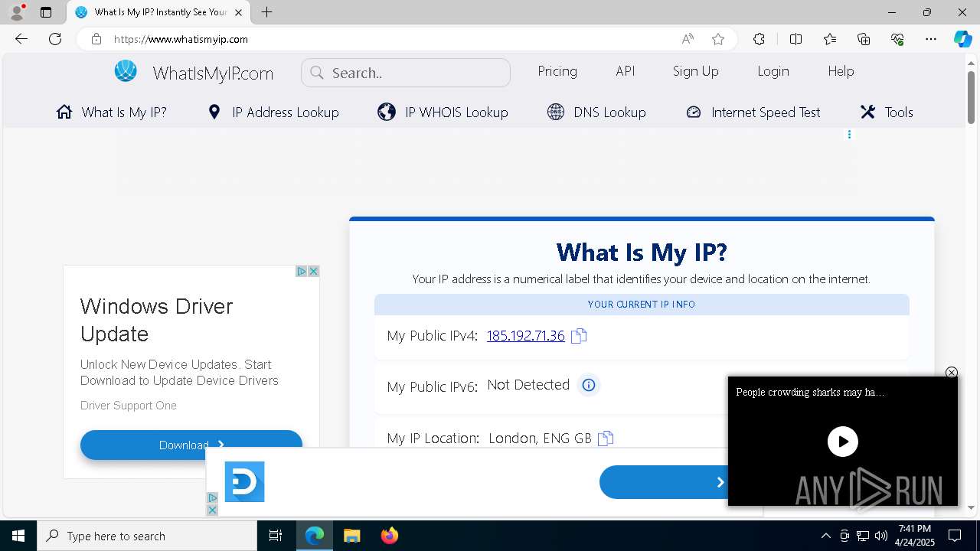The height and width of the screenshot is (551, 980).
Task: Open the IP Address Lookup page
Action: 273,112
